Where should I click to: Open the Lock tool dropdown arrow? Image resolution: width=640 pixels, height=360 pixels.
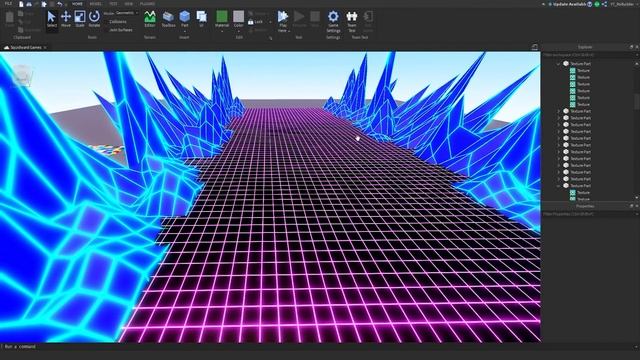(x=270, y=22)
